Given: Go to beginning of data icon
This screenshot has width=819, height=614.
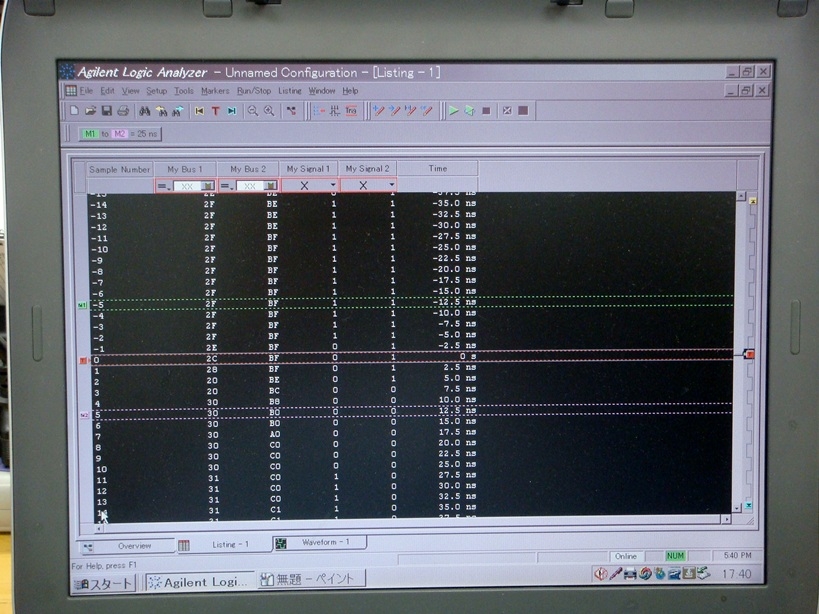Looking at the screenshot, I should coord(199,111).
